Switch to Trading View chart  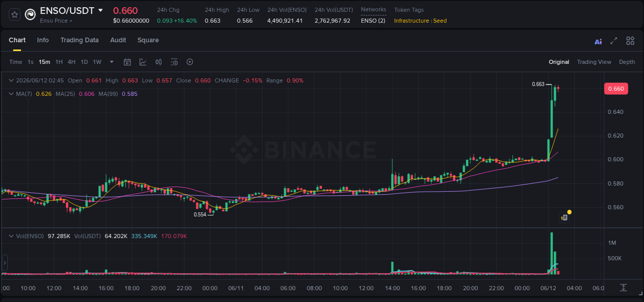(594, 62)
